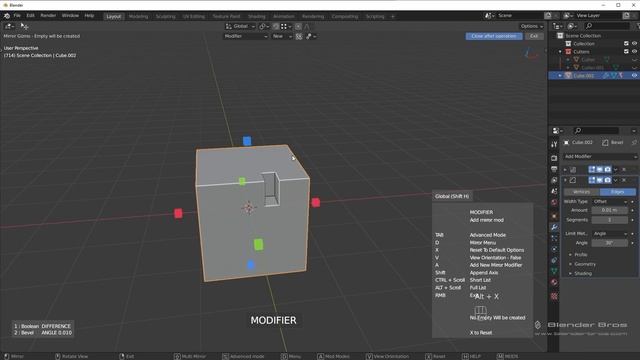
Task: Open the Object Data properties tab icon
Action: coord(554,271)
